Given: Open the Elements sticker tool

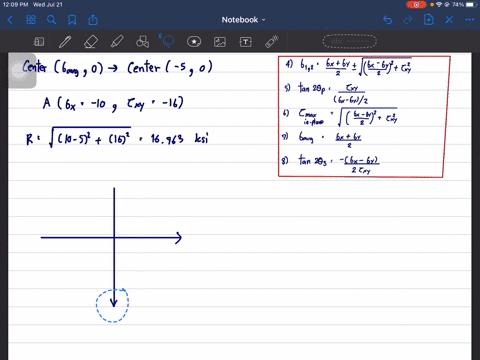Looking at the screenshot, I should pos(194,42).
